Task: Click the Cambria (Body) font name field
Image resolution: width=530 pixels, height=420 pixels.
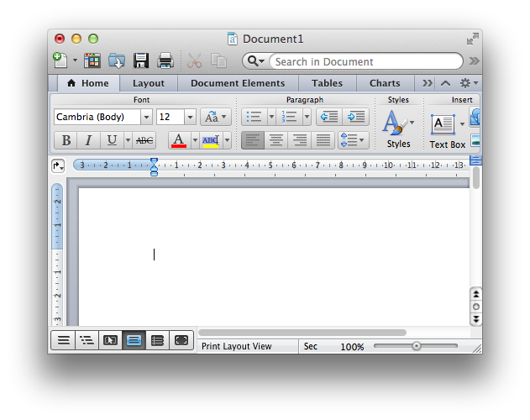Action: (97, 117)
